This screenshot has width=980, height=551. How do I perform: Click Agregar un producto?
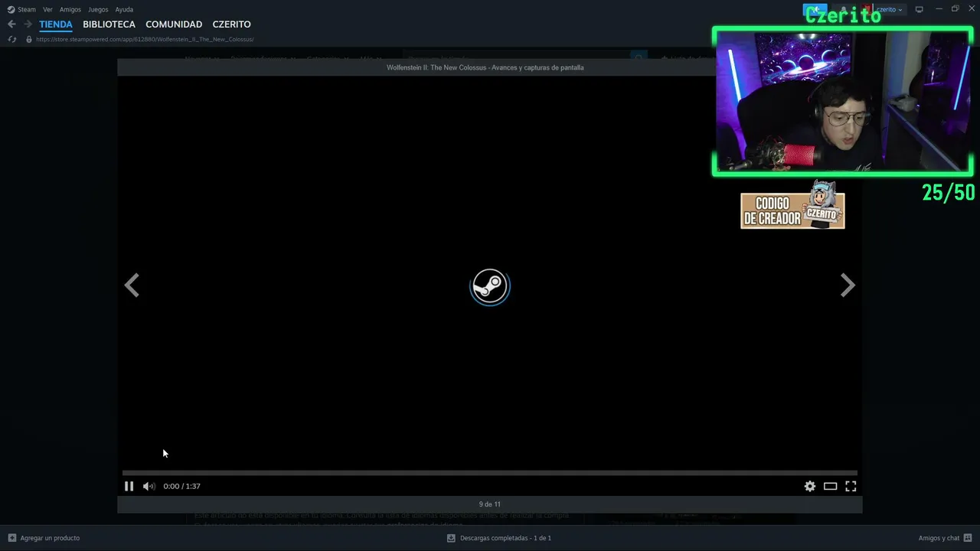[x=44, y=538]
